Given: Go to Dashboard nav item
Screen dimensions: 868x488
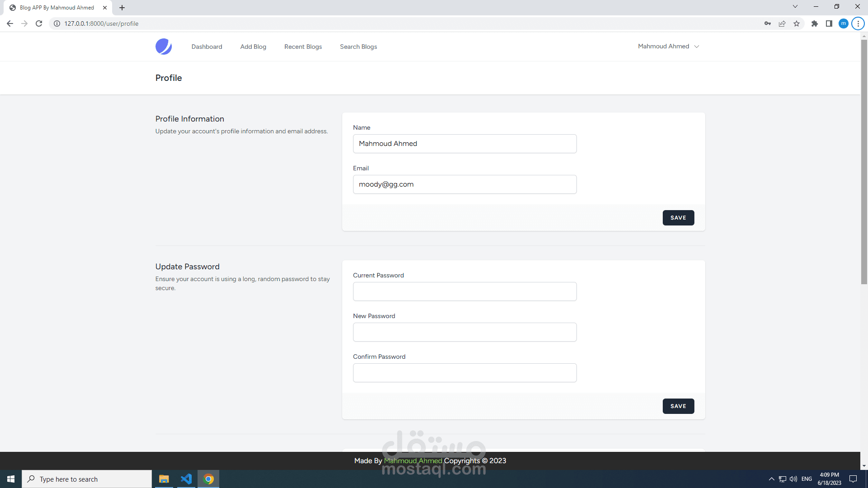Looking at the screenshot, I should coord(207,47).
